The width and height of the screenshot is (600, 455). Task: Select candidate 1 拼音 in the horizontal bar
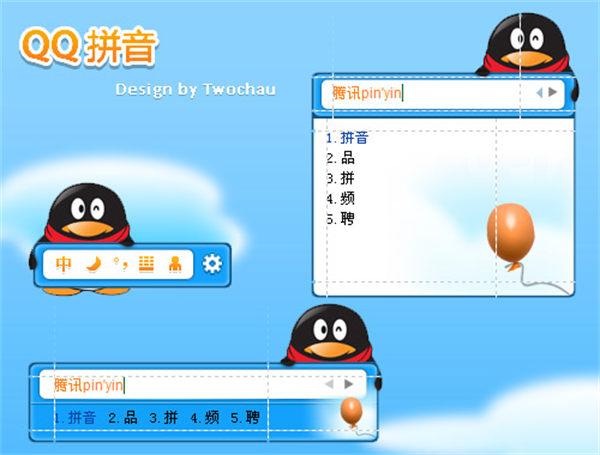pos(75,418)
